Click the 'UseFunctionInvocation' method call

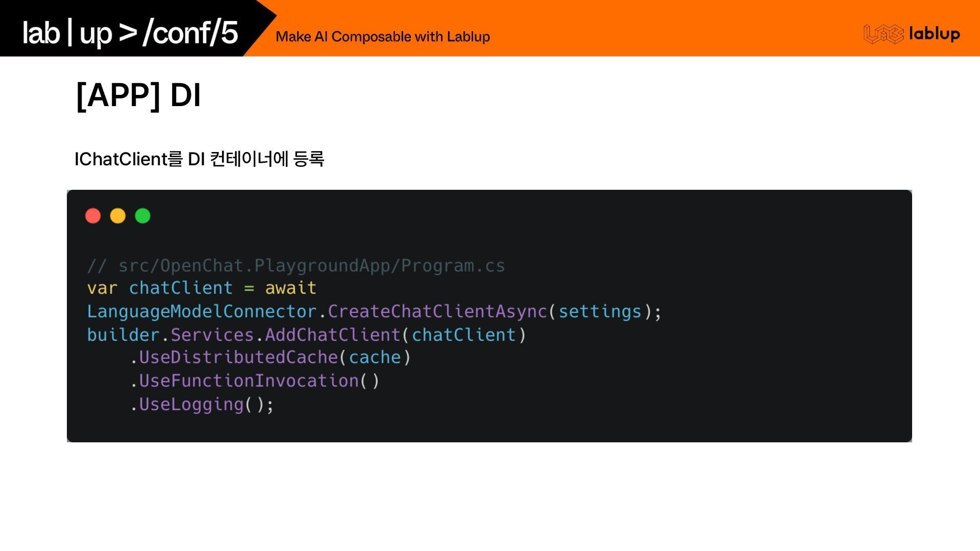[x=249, y=381]
